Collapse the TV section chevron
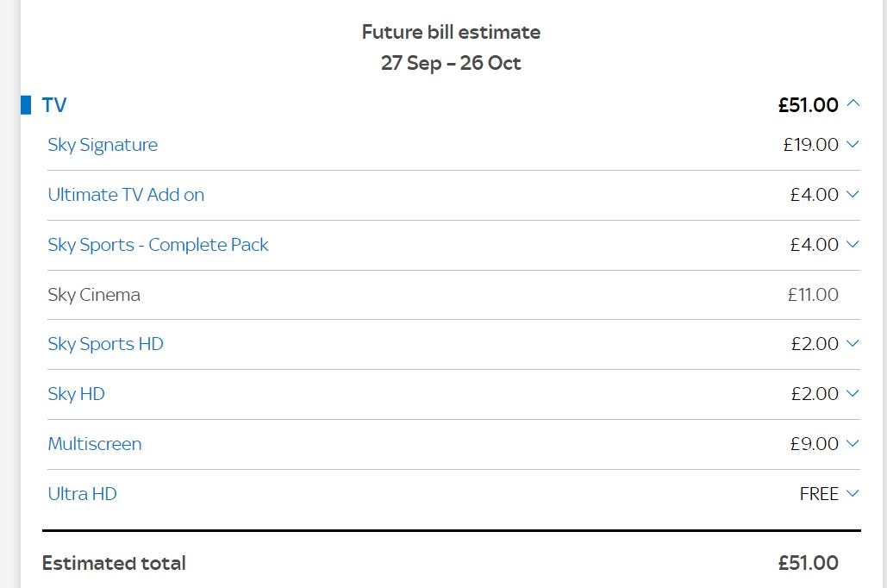The height and width of the screenshot is (588, 887). click(853, 103)
